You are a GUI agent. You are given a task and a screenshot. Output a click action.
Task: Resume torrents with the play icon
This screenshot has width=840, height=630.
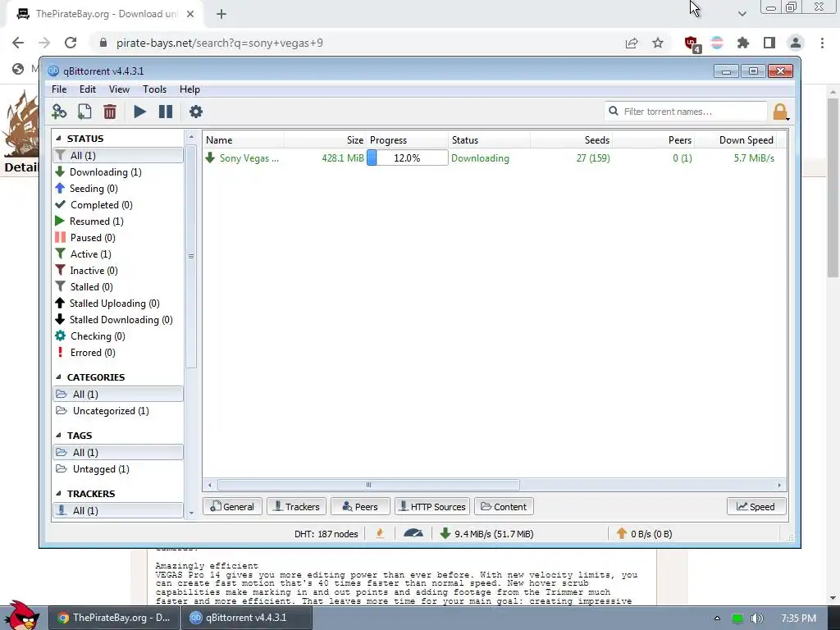[x=139, y=112]
